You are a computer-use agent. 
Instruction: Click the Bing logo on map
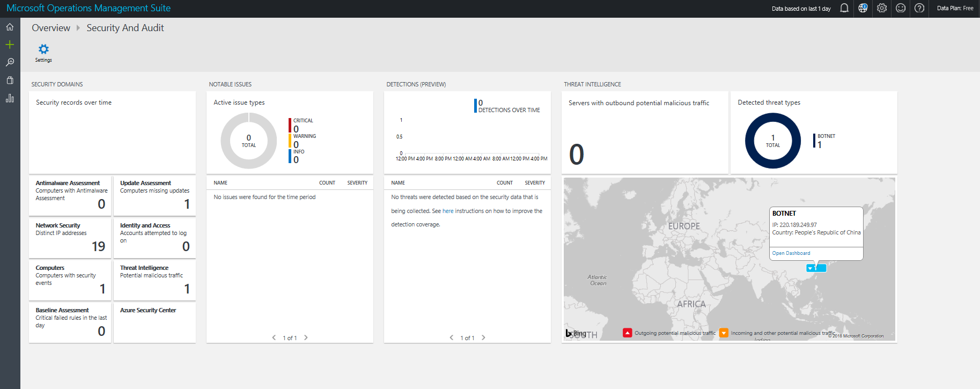pyautogui.click(x=576, y=333)
